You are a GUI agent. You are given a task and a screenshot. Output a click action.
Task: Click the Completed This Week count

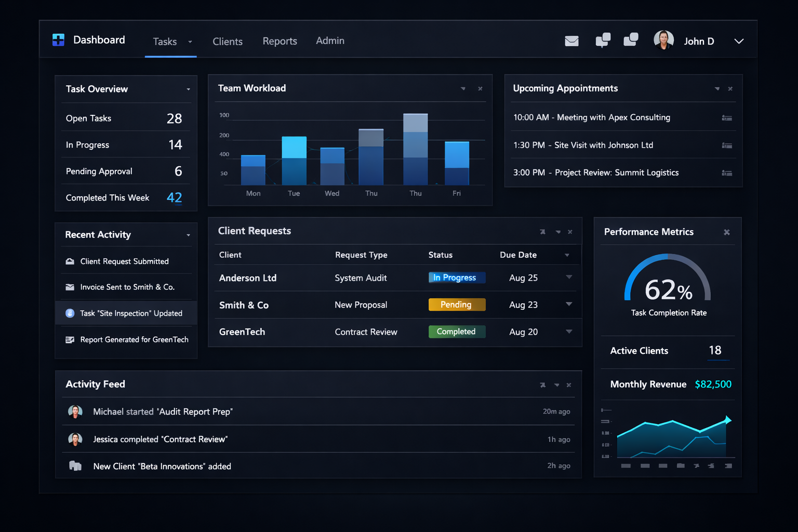[174, 197]
